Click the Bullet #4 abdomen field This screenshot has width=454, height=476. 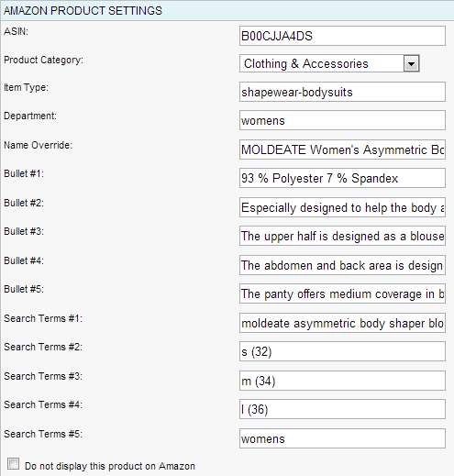pyautogui.click(x=342, y=265)
